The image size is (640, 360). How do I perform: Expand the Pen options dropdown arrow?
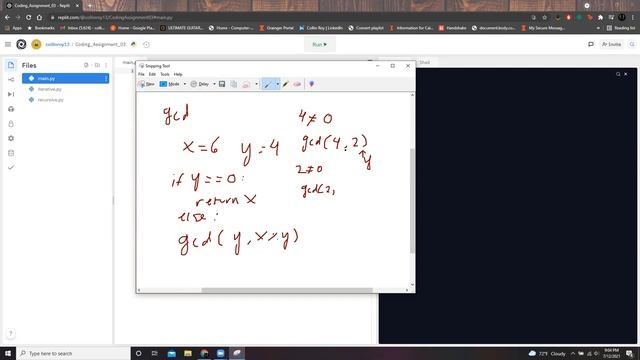(x=278, y=84)
